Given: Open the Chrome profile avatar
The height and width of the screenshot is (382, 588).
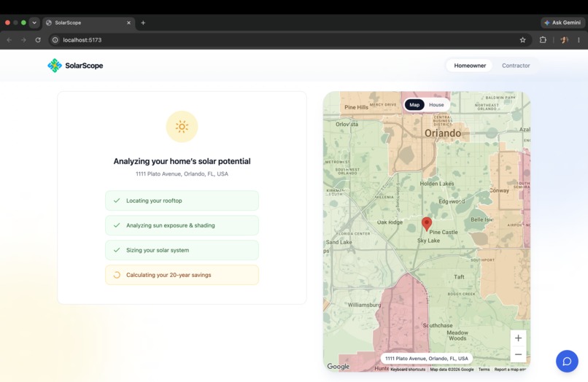Looking at the screenshot, I should pos(564,40).
